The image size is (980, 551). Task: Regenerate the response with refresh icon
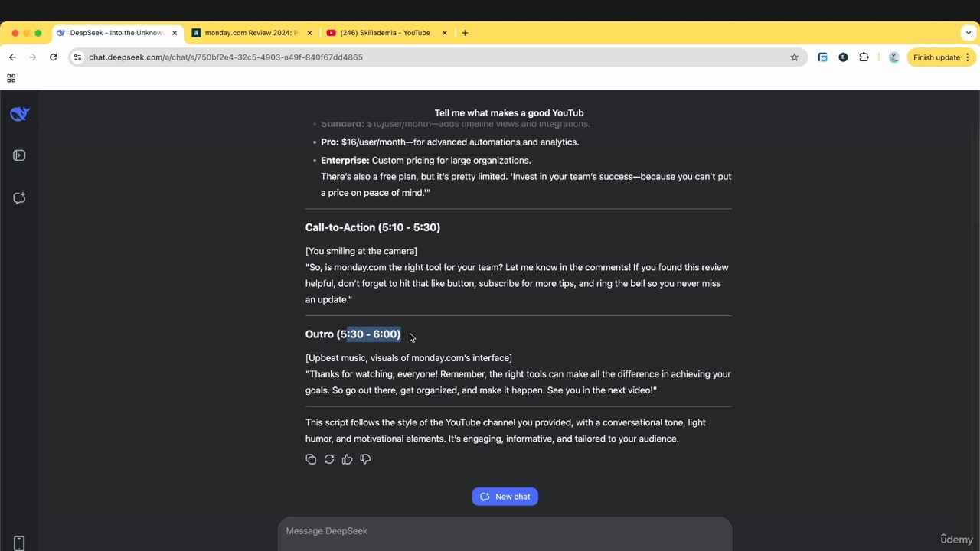329,459
